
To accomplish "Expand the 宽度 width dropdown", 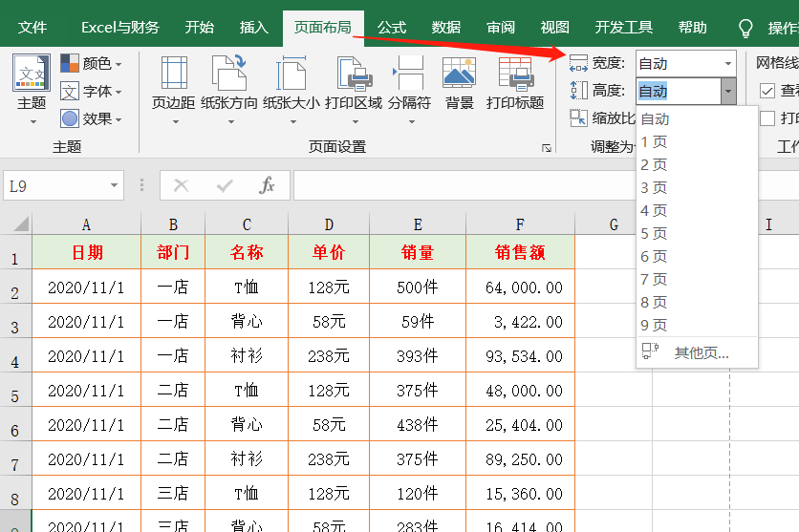I will (728, 64).
